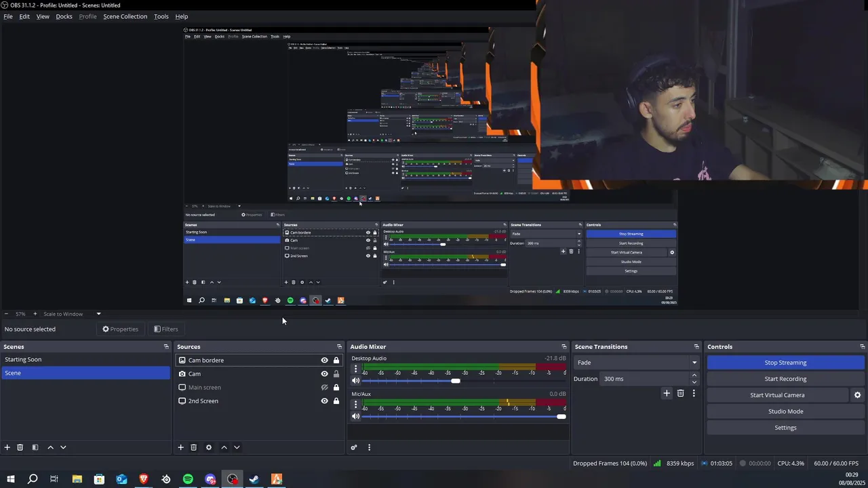Open virtual camera settings gear
The image size is (868, 488).
tap(857, 395)
